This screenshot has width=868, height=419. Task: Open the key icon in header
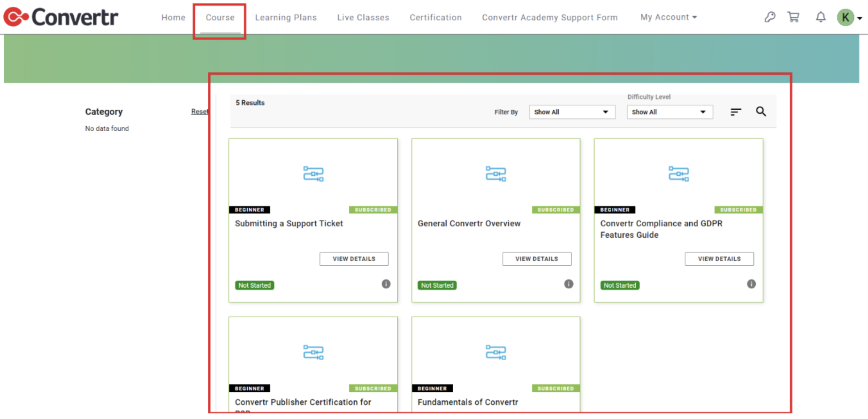[769, 17]
